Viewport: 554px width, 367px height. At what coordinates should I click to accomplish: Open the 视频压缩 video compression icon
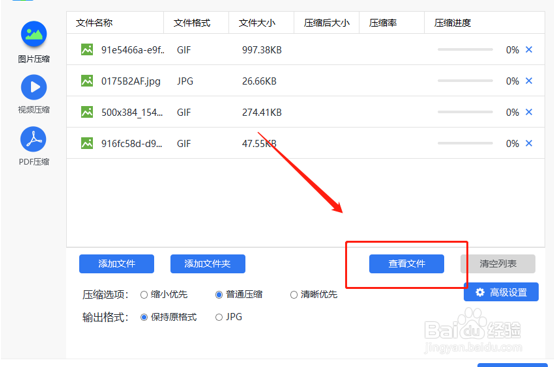34,87
